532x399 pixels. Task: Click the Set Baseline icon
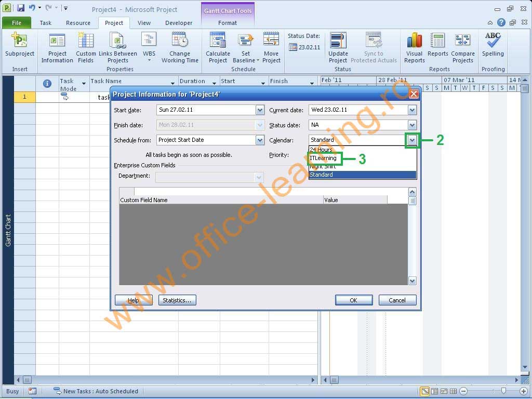coord(246,41)
